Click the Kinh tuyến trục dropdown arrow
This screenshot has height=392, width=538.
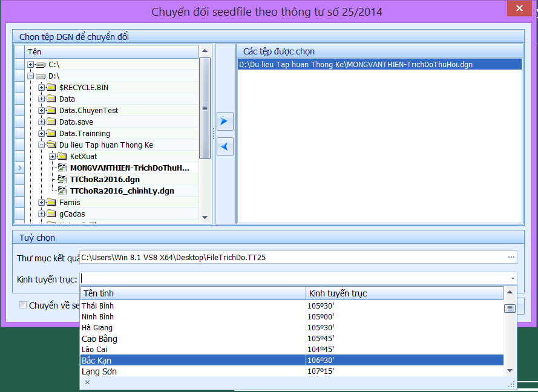click(x=513, y=279)
